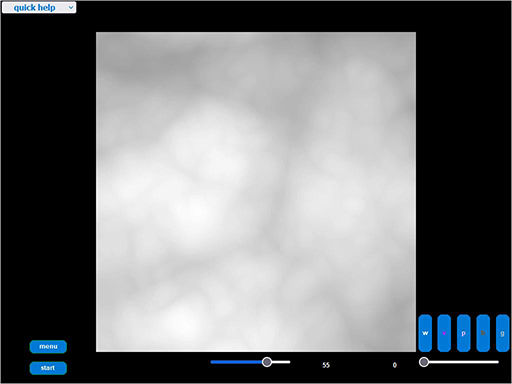Click the blue filled part of the left slider
Screen dimensions: 512x384
click(236, 362)
